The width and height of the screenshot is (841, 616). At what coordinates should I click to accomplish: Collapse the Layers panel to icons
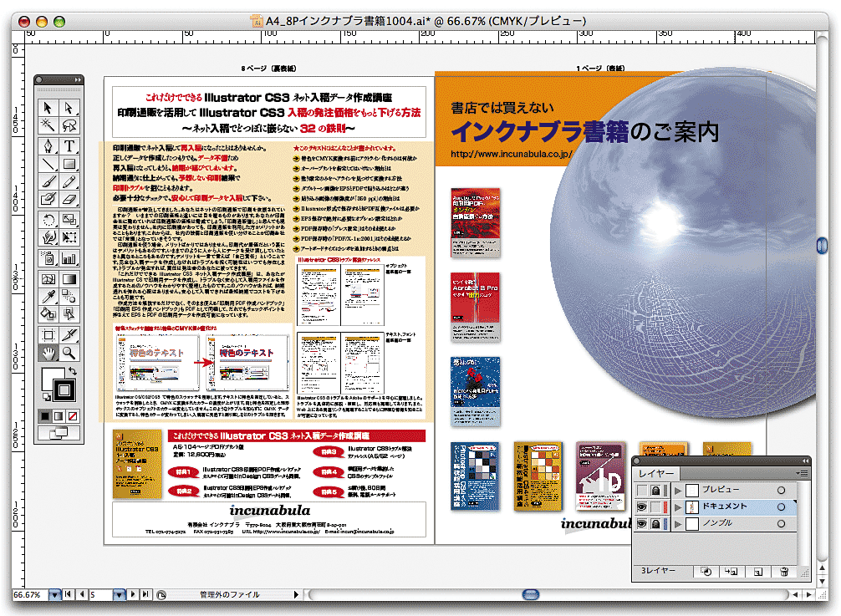[x=805, y=461]
